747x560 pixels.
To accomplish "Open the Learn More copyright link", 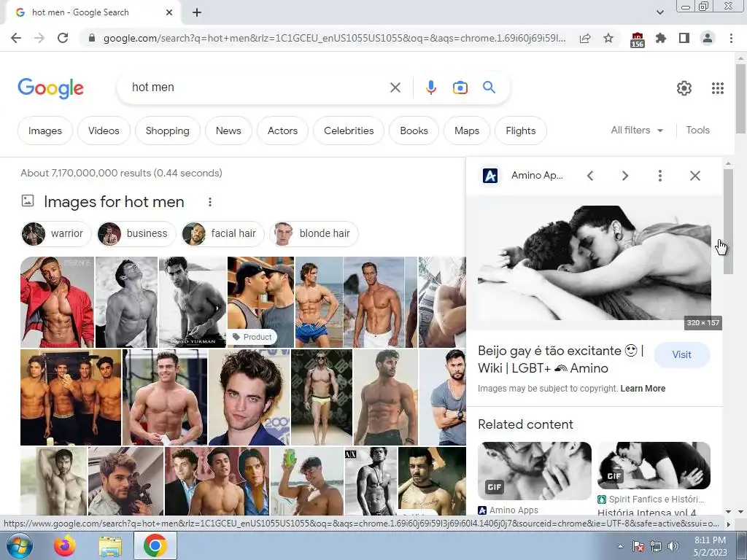I will pos(643,389).
